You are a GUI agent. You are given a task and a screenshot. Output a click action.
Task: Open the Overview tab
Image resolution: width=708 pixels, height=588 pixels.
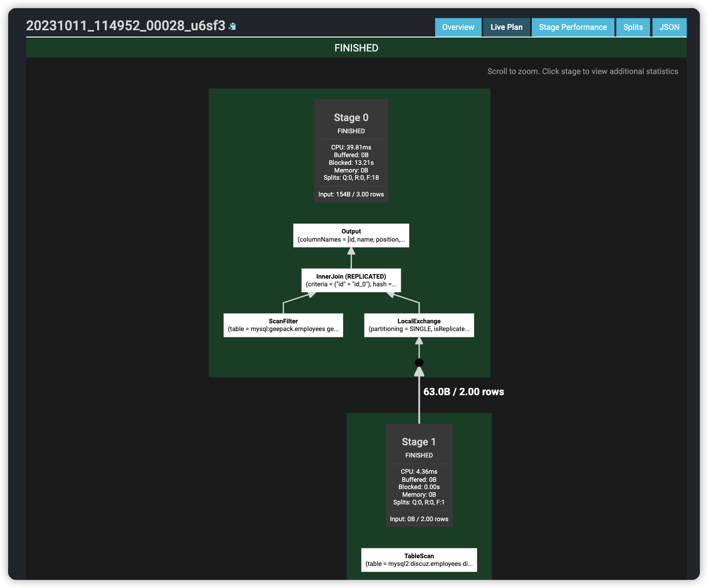(x=458, y=27)
